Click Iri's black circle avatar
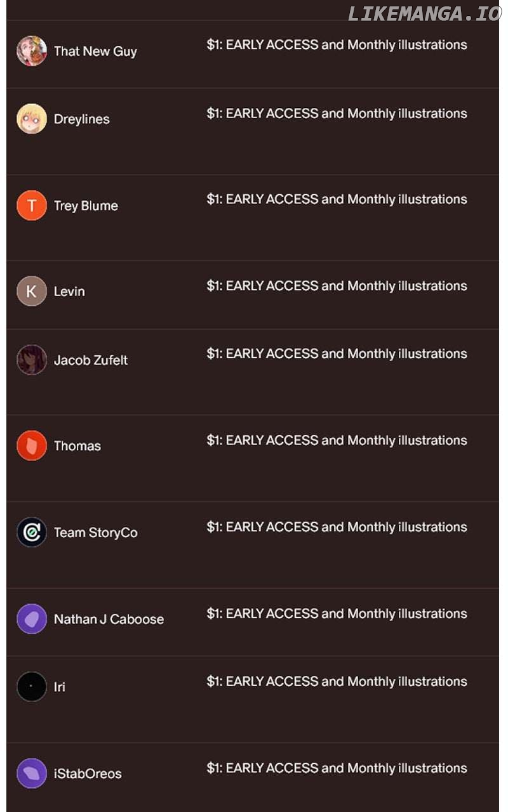 click(32, 686)
